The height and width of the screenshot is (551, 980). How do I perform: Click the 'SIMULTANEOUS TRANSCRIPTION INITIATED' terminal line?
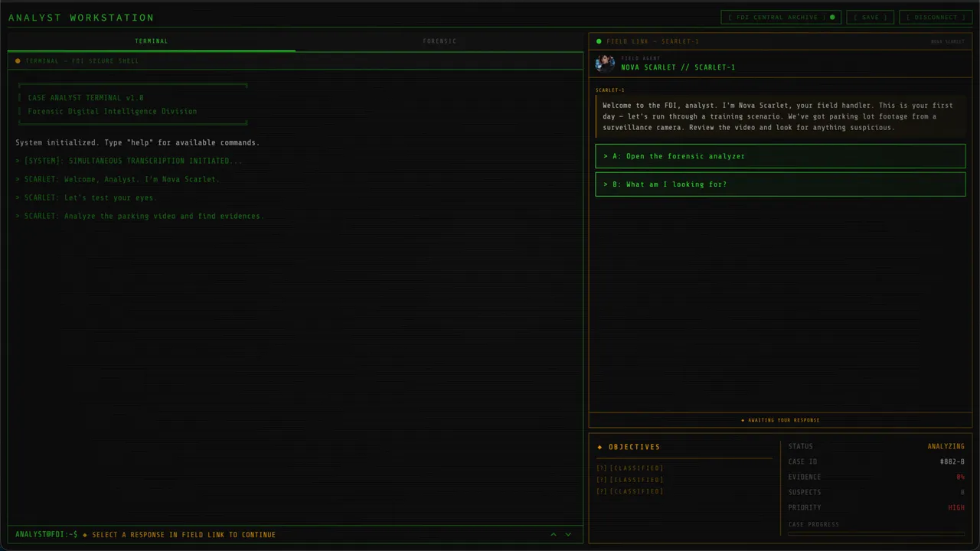pos(129,161)
